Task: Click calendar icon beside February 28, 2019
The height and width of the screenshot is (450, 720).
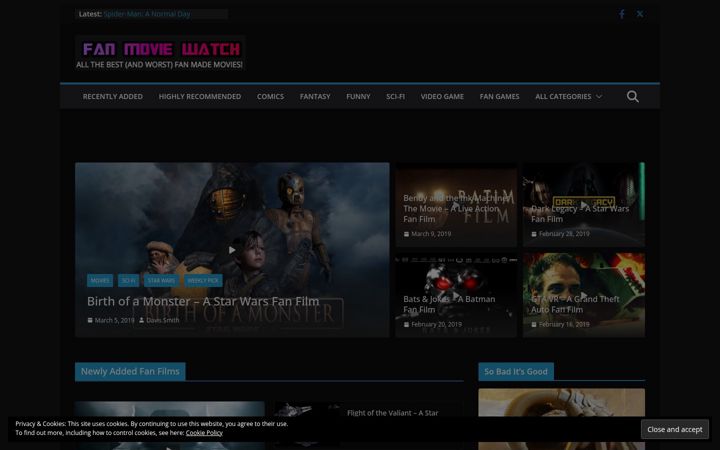Action: coord(534,234)
